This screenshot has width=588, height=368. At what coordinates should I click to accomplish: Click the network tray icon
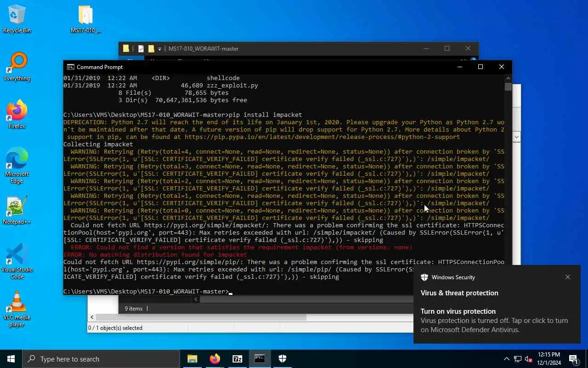click(518, 359)
